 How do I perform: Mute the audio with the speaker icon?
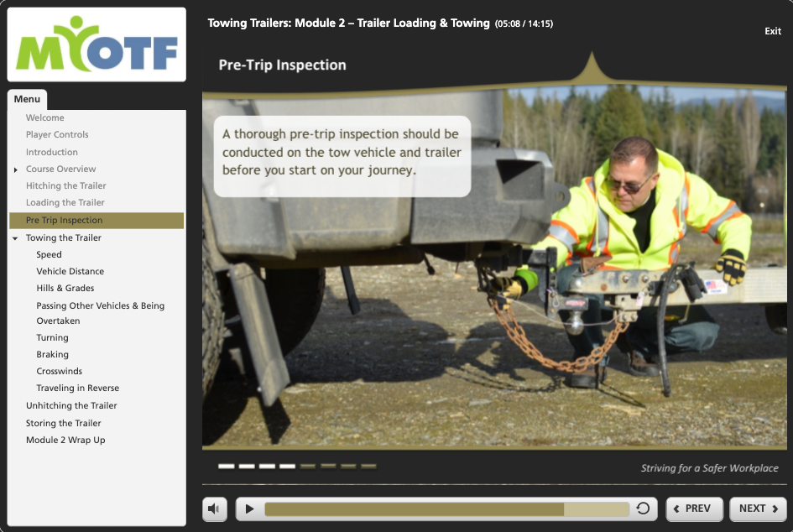tap(215, 509)
